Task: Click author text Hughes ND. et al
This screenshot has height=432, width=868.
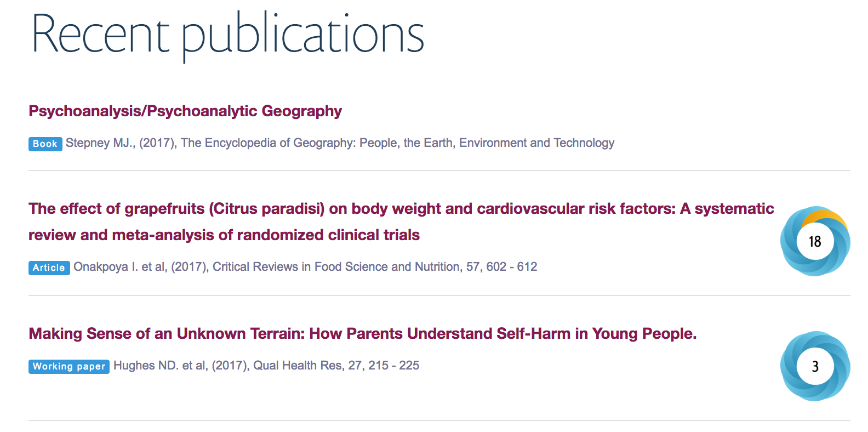Action: tap(160, 366)
